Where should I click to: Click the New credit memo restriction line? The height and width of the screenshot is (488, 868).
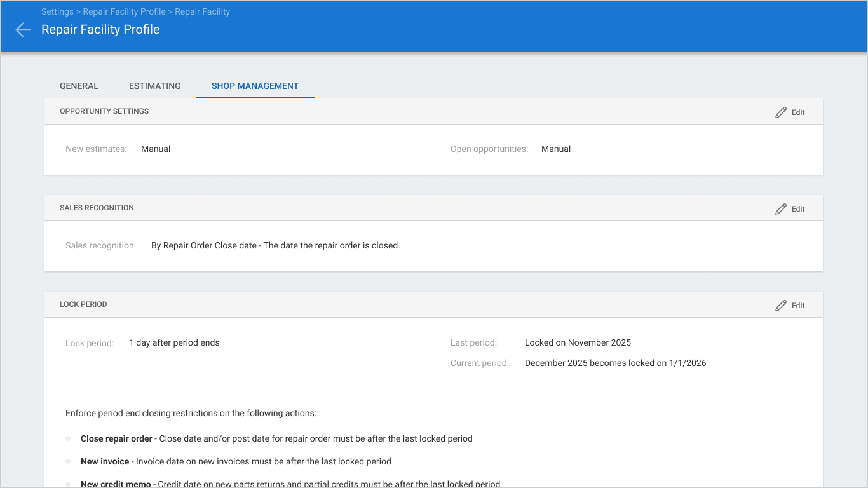tap(290, 484)
